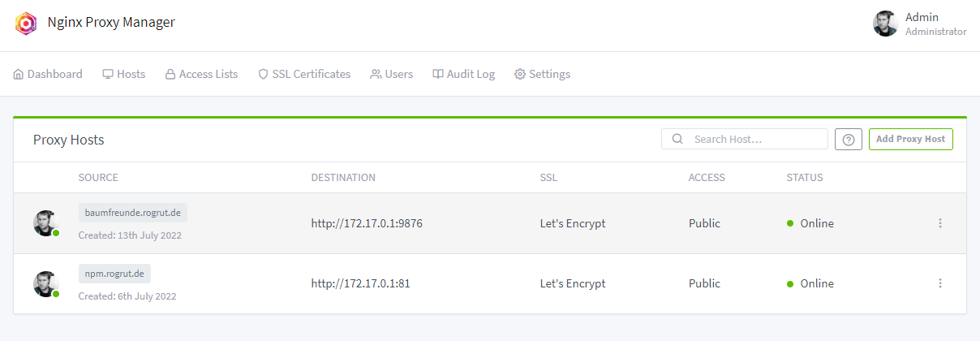Click the help question mark icon

pos(848,140)
